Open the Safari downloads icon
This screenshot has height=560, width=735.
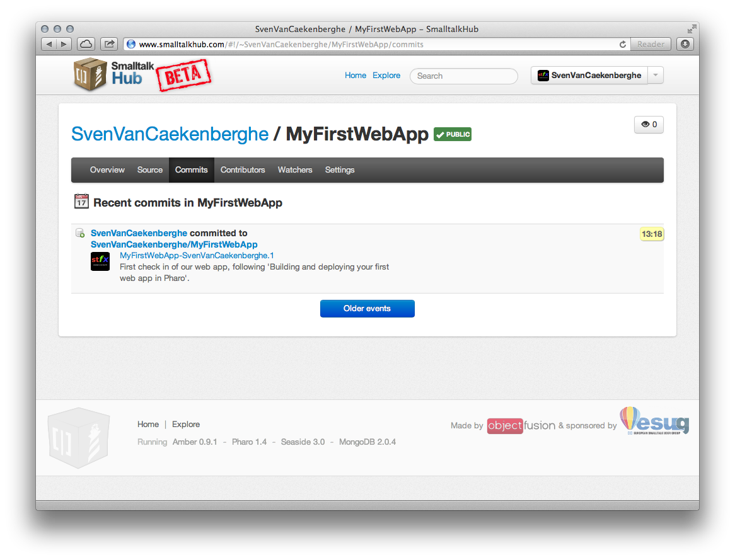(x=685, y=44)
